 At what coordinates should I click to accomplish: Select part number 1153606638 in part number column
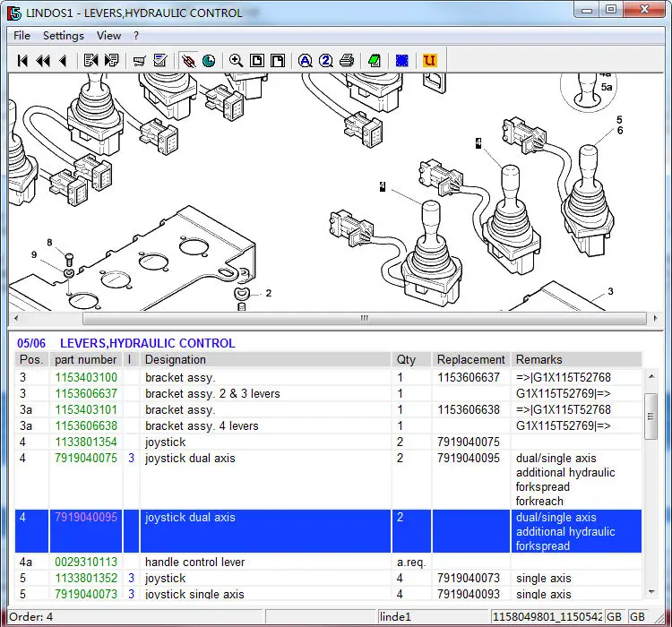click(x=86, y=426)
